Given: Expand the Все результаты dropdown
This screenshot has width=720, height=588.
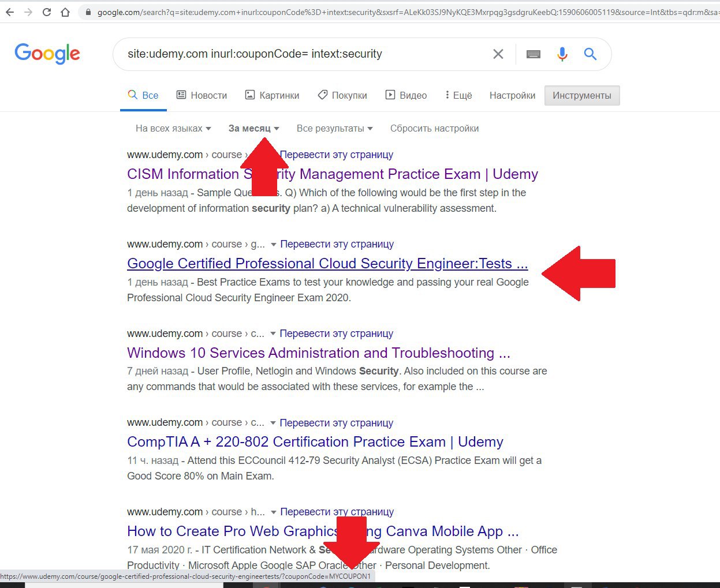Looking at the screenshot, I should [x=335, y=128].
